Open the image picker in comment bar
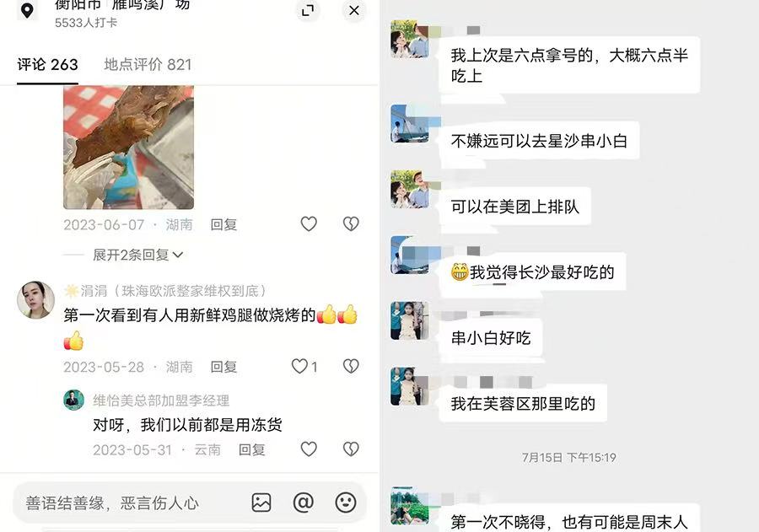Image resolution: width=759 pixels, height=532 pixels. 261,502
